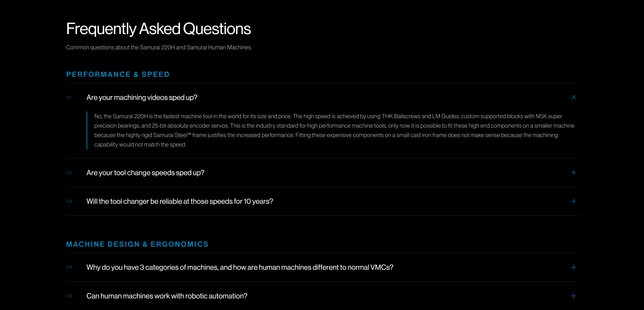The height and width of the screenshot is (310, 644).
Task: Select the question 'Are your machining videos sped up?'
Action: click(142, 97)
